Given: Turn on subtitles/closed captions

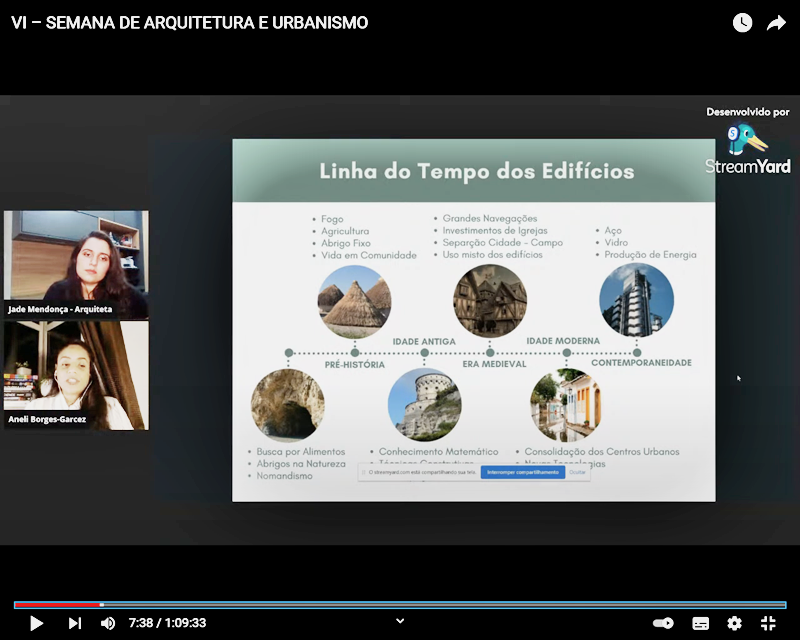Looking at the screenshot, I should pos(700,623).
